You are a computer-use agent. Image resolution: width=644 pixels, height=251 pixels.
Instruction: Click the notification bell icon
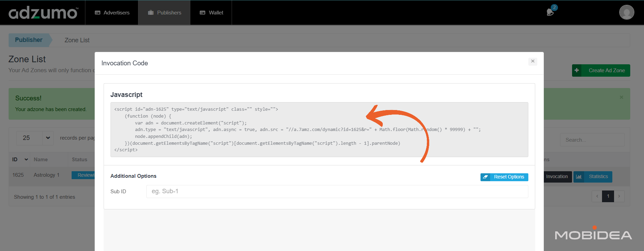pos(550,12)
